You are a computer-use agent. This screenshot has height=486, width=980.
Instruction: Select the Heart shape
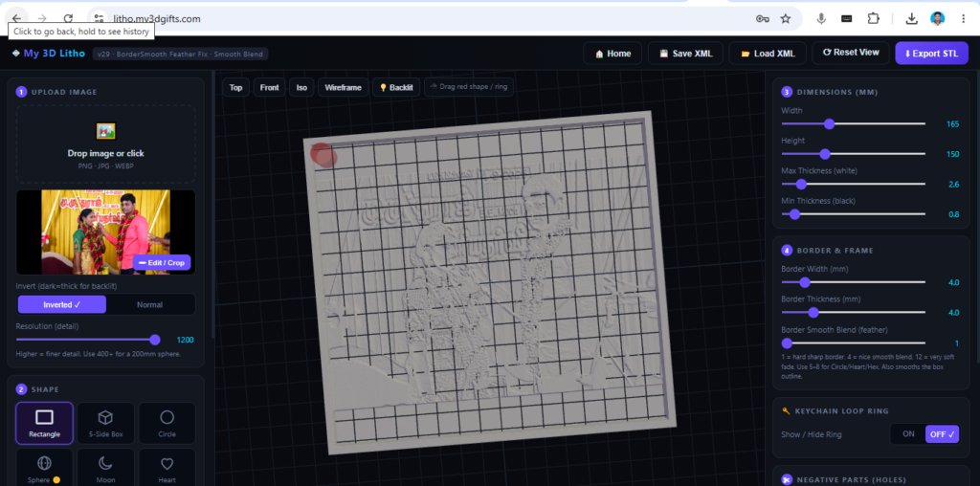[x=167, y=467]
